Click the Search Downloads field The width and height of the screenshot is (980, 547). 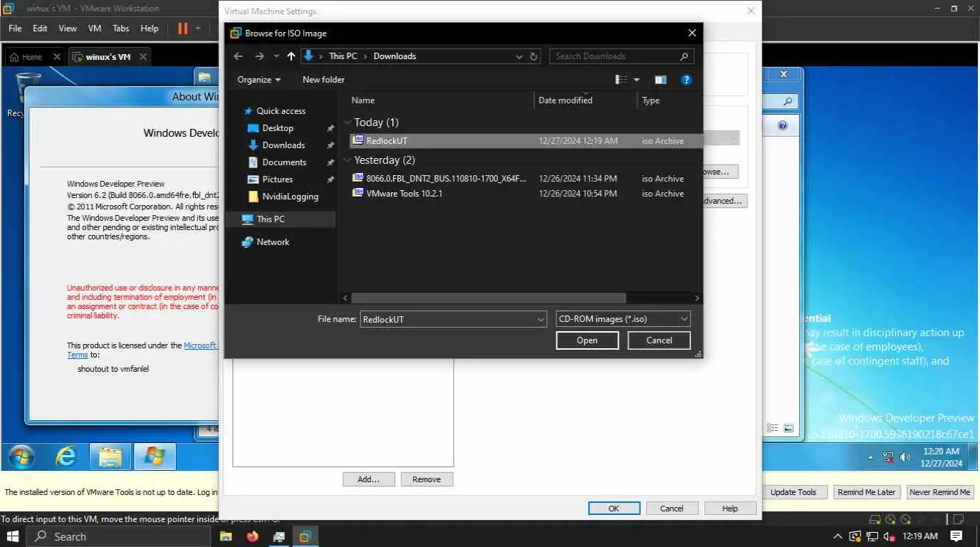[620, 56]
